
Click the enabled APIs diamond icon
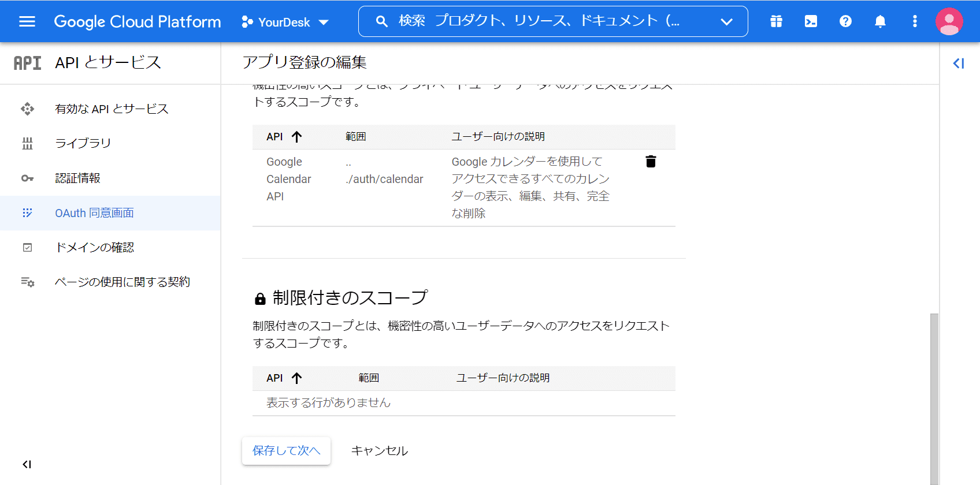(x=27, y=109)
